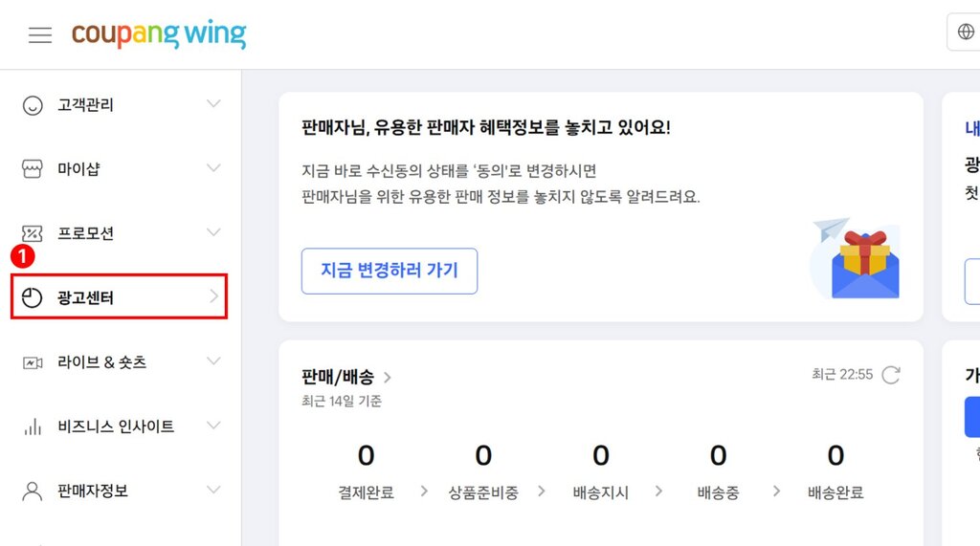
Task: Expand the 프로모션 menu chevron
Action: coord(213,232)
